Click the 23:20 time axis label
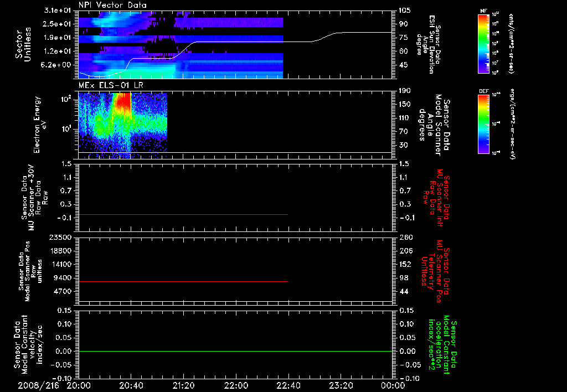Screen dimensions: 567x392 point(341,385)
